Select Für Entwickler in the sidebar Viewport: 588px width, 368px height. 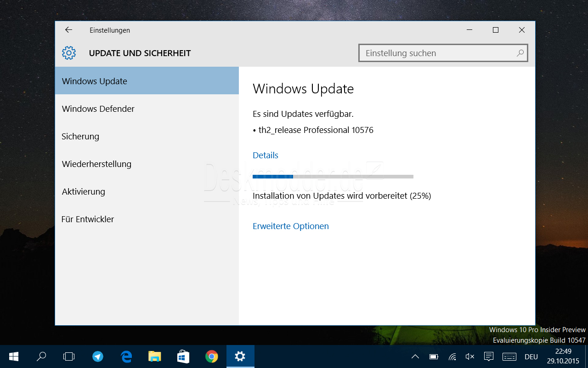click(147, 219)
